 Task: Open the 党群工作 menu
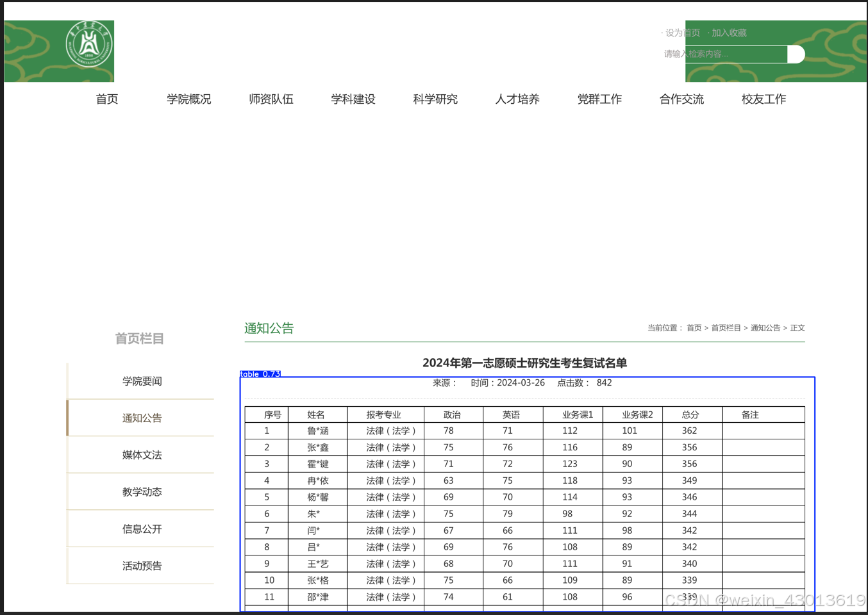point(599,99)
